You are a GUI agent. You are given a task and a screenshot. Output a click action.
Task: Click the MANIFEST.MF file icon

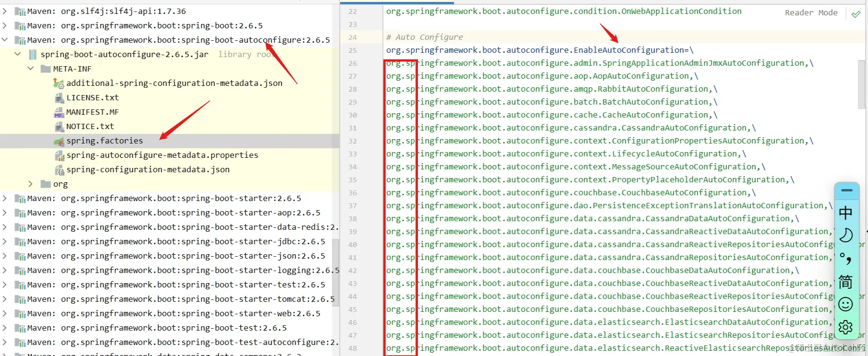59,112
